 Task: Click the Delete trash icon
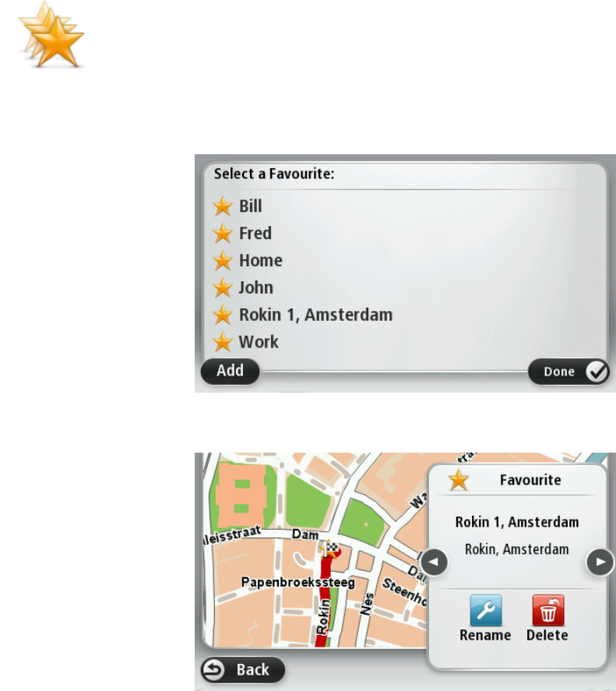tap(547, 610)
